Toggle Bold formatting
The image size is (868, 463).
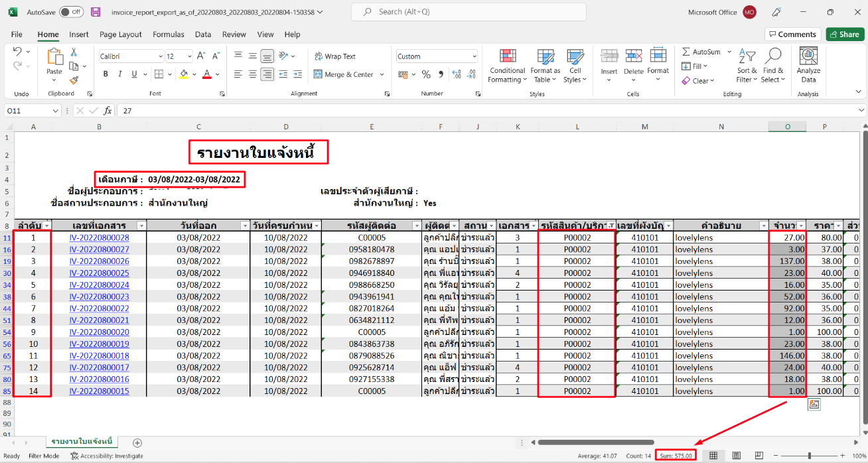point(105,74)
